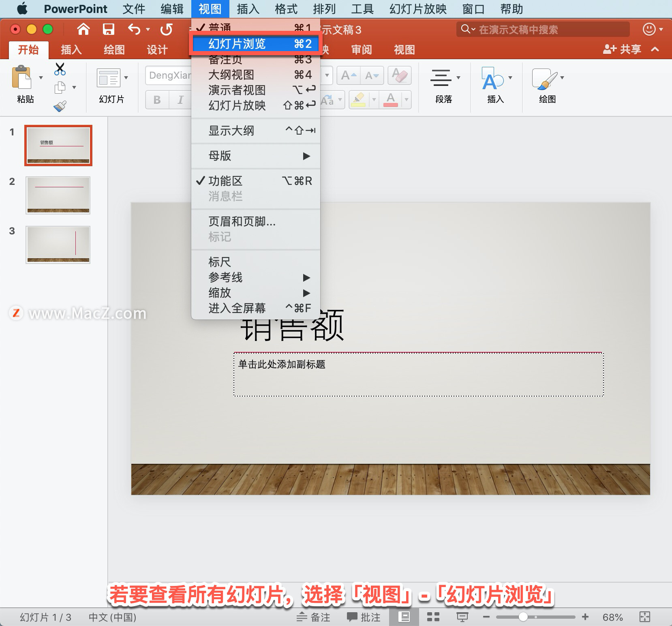Viewport: 672px width, 626px height.
Task: Select Notes Page (备注页) view
Action: pyautogui.click(x=255, y=60)
